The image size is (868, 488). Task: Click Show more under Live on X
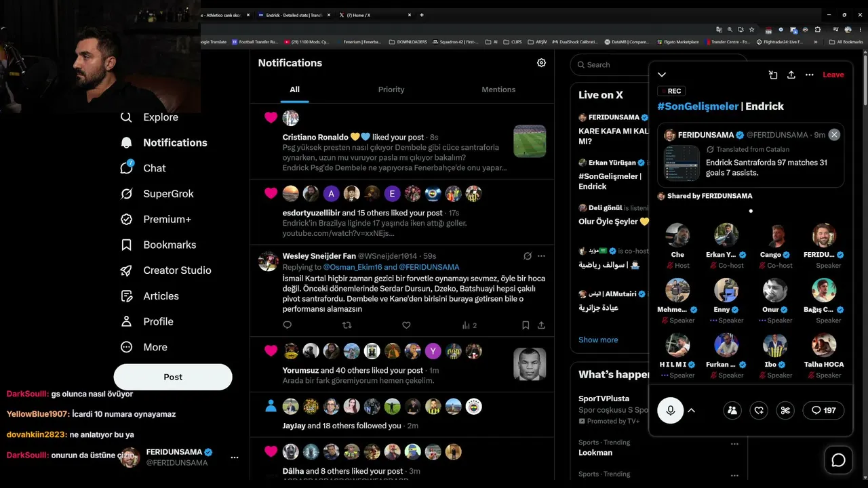point(598,340)
